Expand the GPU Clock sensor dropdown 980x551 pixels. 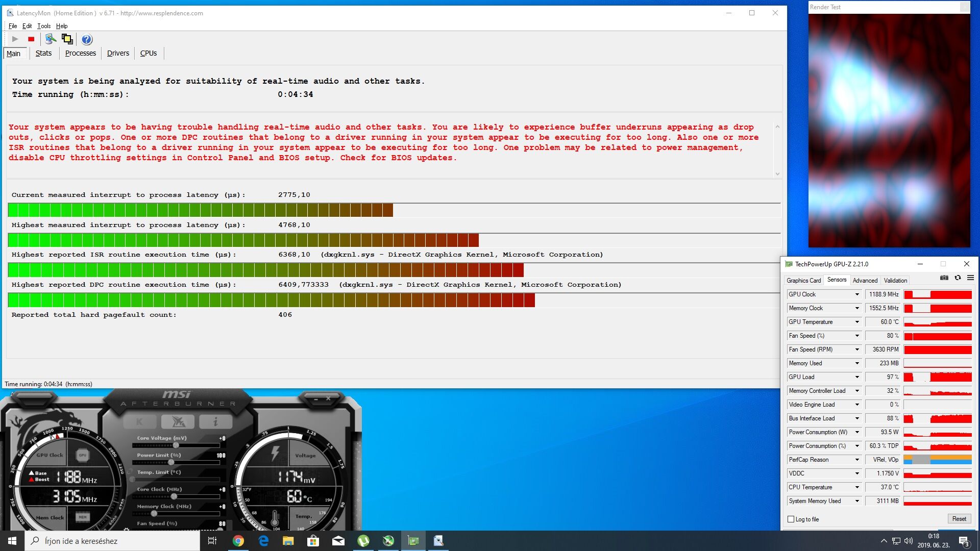[857, 294]
